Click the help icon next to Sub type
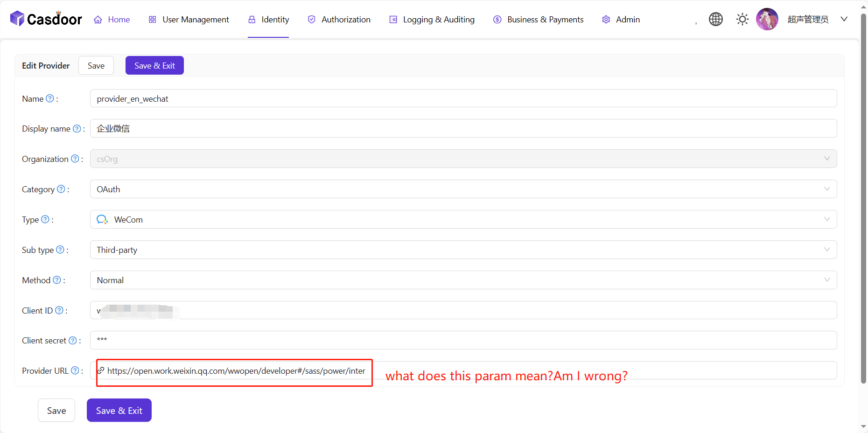The image size is (868, 433). point(60,250)
